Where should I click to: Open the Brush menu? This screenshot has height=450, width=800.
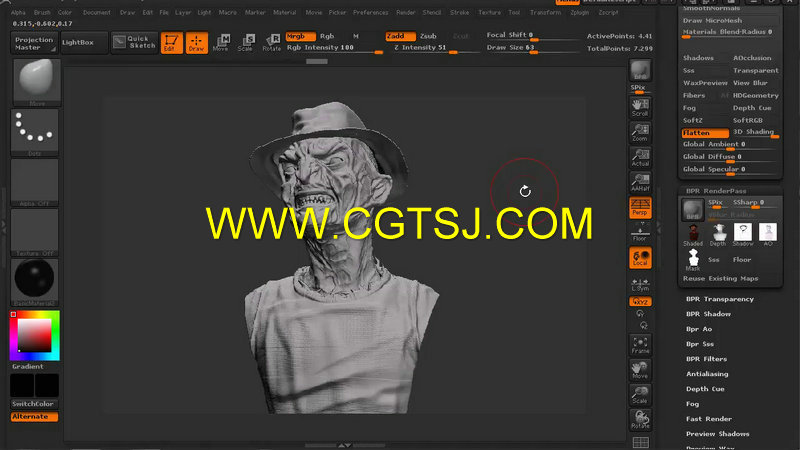coord(42,12)
